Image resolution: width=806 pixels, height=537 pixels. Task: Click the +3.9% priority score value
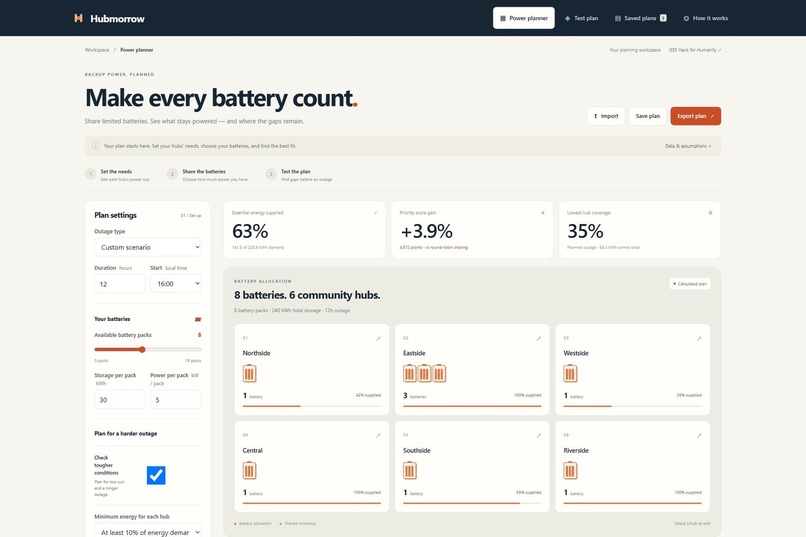[426, 231]
